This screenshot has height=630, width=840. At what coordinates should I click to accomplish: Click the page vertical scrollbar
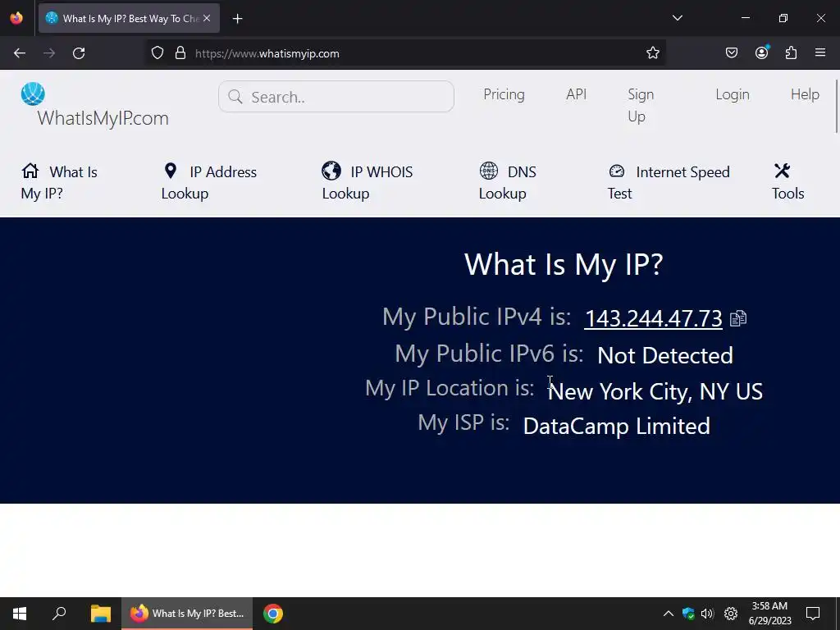pos(836,106)
